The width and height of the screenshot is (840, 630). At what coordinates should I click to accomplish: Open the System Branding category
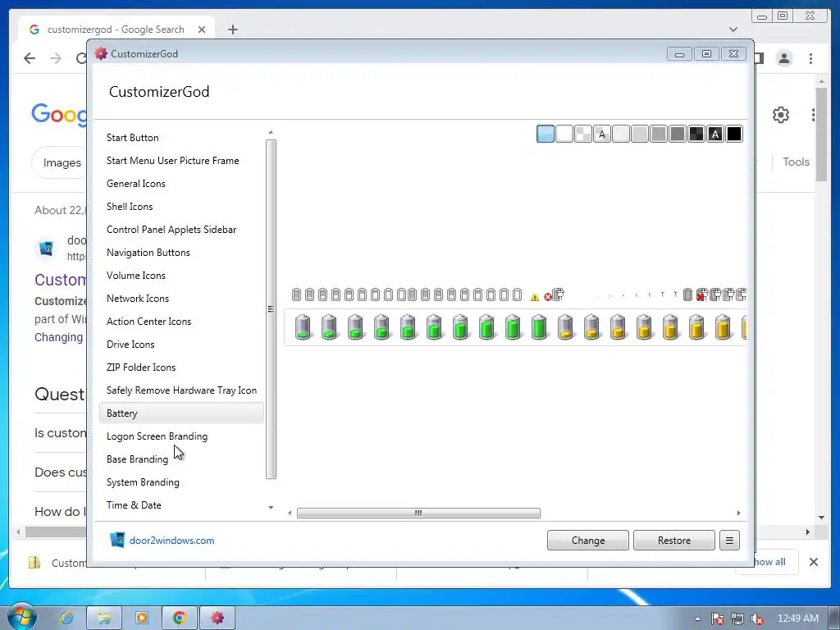[143, 482]
